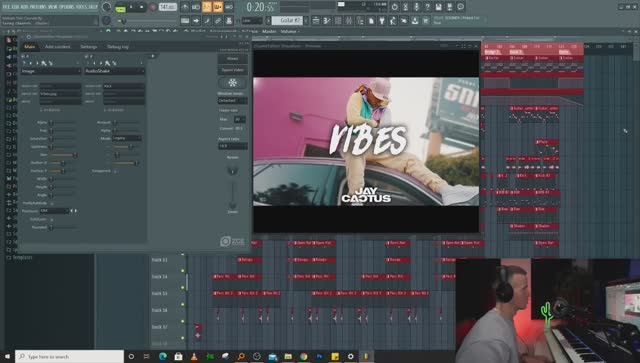640x363 pixels.
Task: Open the TOOLS menu
Action: [82, 7]
